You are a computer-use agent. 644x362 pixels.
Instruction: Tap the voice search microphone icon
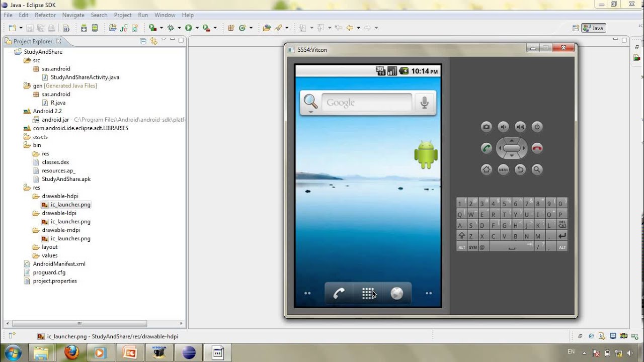click(x=424, y=103)
